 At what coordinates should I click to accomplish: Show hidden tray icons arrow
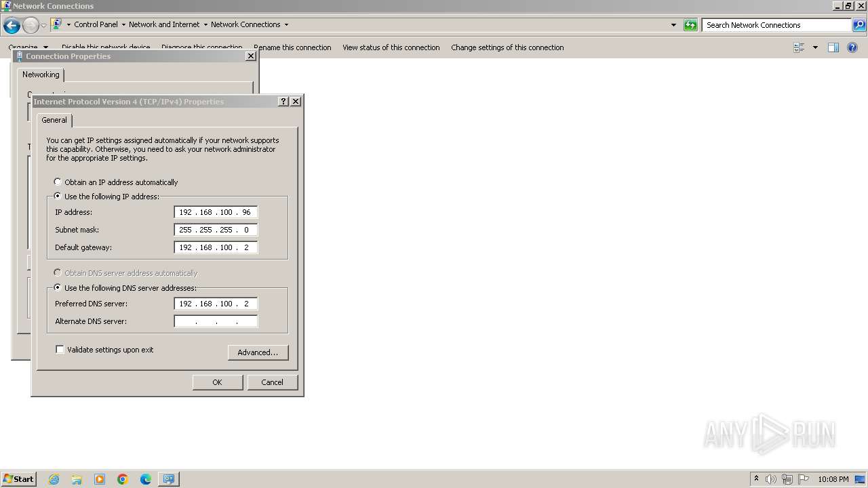756,479
